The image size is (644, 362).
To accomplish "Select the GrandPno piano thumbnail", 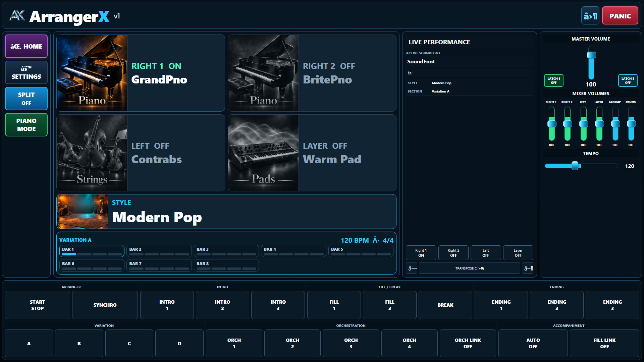I will [92, 73].
